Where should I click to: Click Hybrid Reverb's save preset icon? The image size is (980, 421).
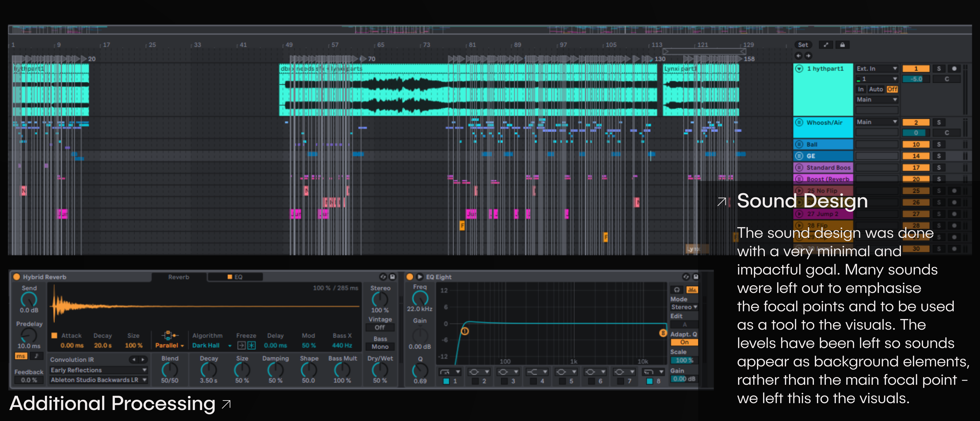pyautogui.click(x=393, y=277)
